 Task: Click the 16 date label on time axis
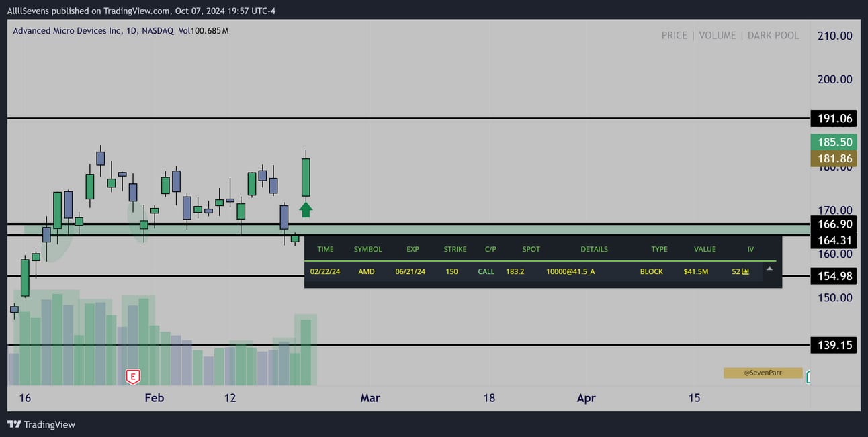coord(25,398)
